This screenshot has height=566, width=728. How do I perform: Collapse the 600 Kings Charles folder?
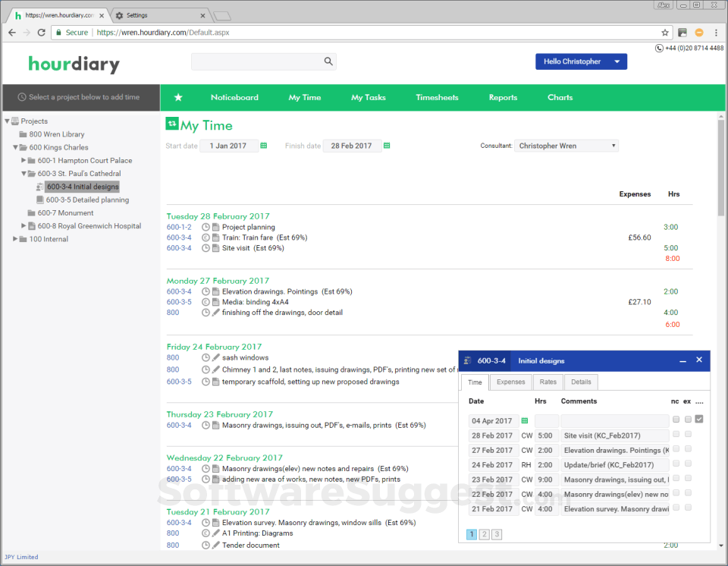pos(15,147)
